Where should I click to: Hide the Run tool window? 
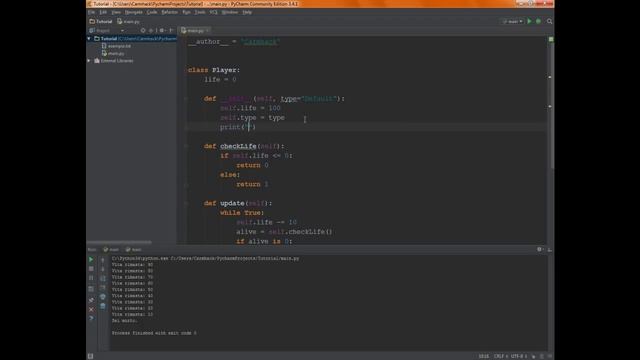click(x=549, y=249)
